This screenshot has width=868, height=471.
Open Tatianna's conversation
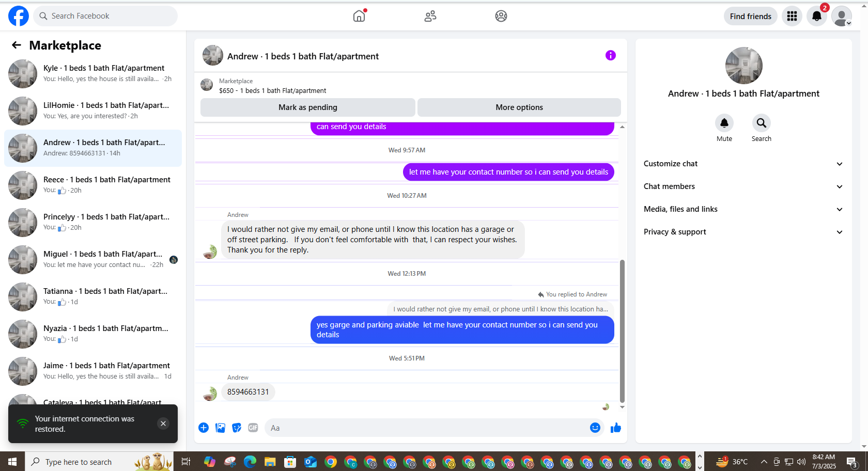coord(93,297)
